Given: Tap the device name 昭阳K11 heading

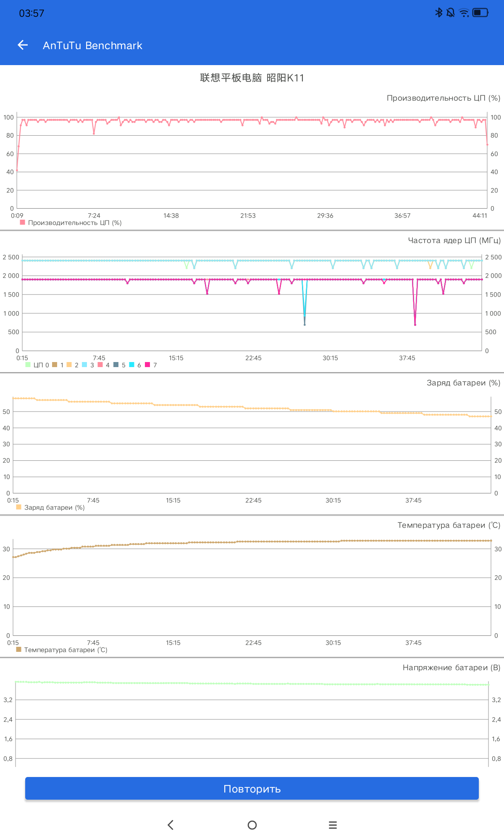Looking at the screenshot, I should coord(252,78).
